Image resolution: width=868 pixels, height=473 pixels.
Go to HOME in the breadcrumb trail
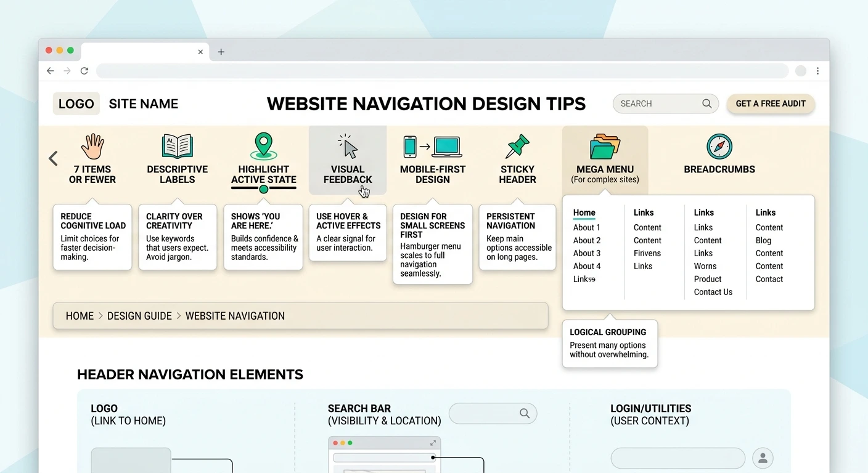pos(80,316)
